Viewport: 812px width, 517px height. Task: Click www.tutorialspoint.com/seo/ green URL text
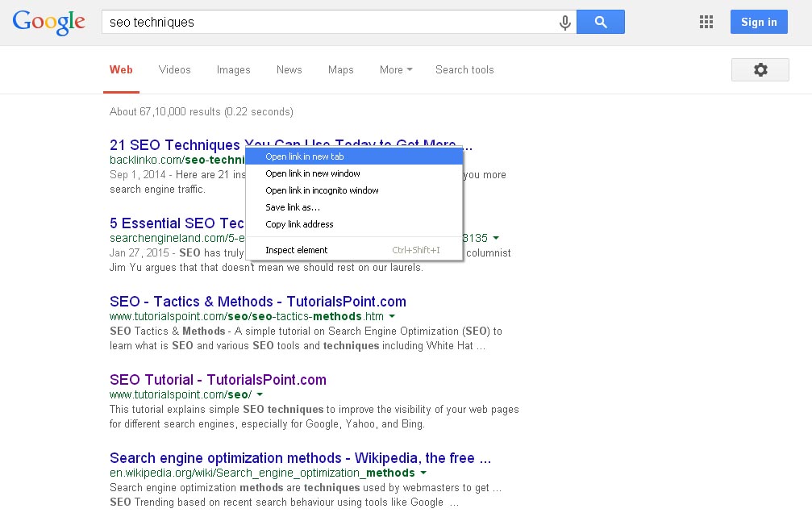point(181,394)
